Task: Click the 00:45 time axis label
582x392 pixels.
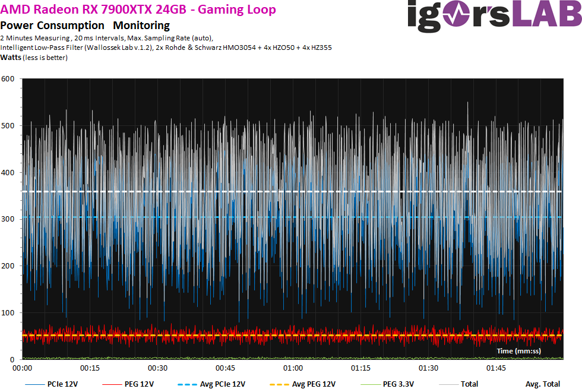Action: click(x=225, y=368)
